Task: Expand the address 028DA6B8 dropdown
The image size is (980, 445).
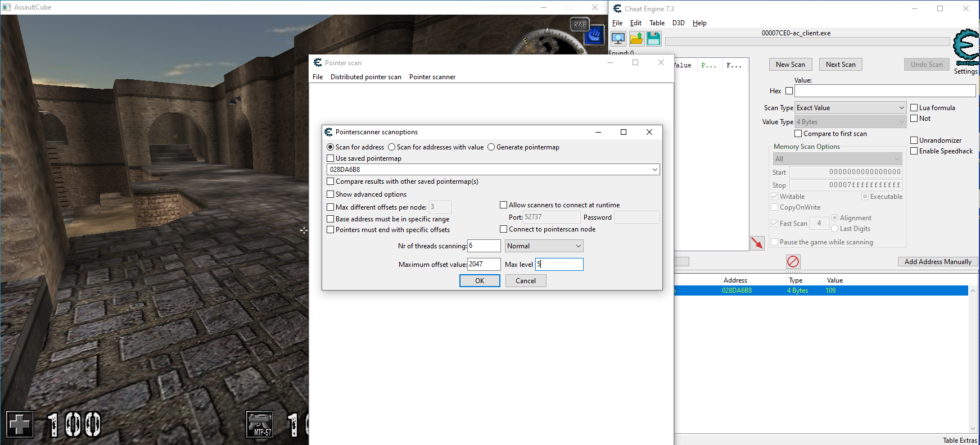Action: (655, 170)
